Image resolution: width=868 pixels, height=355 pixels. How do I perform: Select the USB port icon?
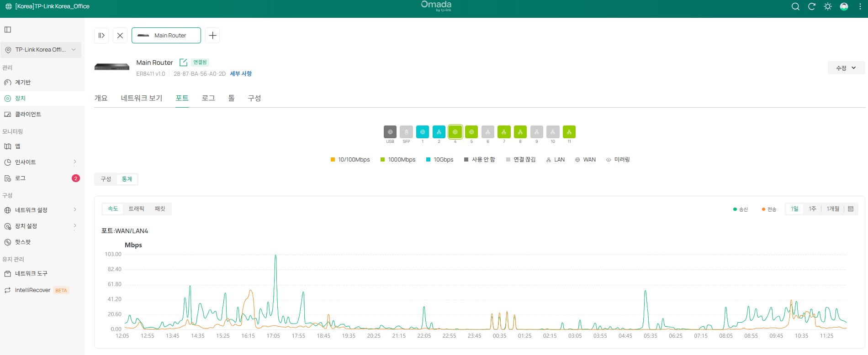coord(390,132)
